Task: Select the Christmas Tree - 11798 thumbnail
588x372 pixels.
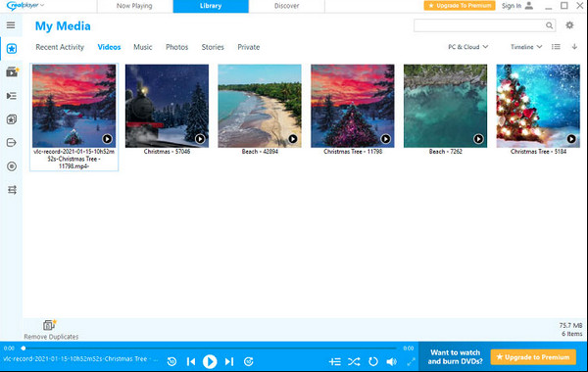Action: pyautogui.click(x=353, y=106)
